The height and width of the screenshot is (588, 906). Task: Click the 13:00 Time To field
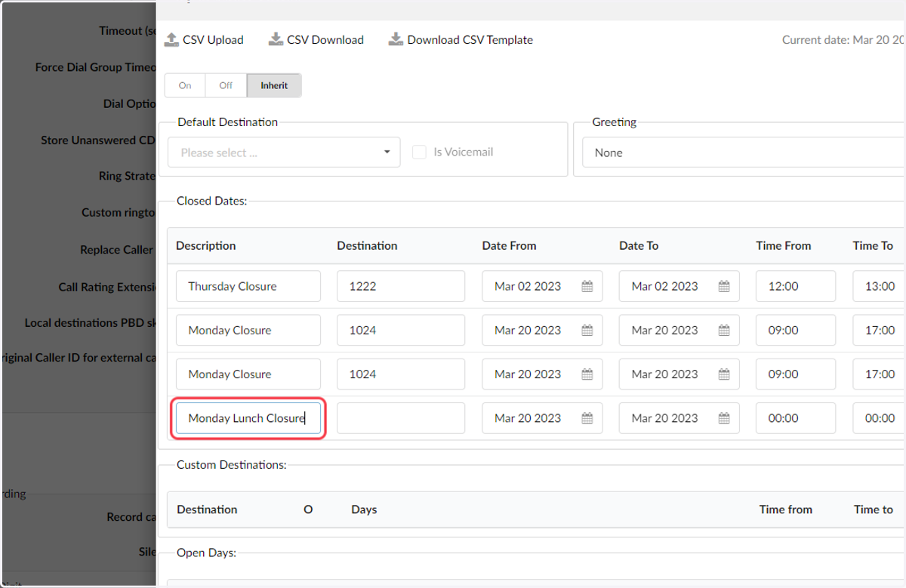coord(880,287)
